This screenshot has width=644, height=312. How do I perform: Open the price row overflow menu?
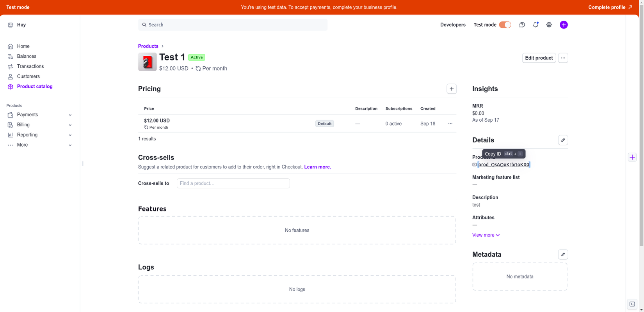click(x=450, y=124)
